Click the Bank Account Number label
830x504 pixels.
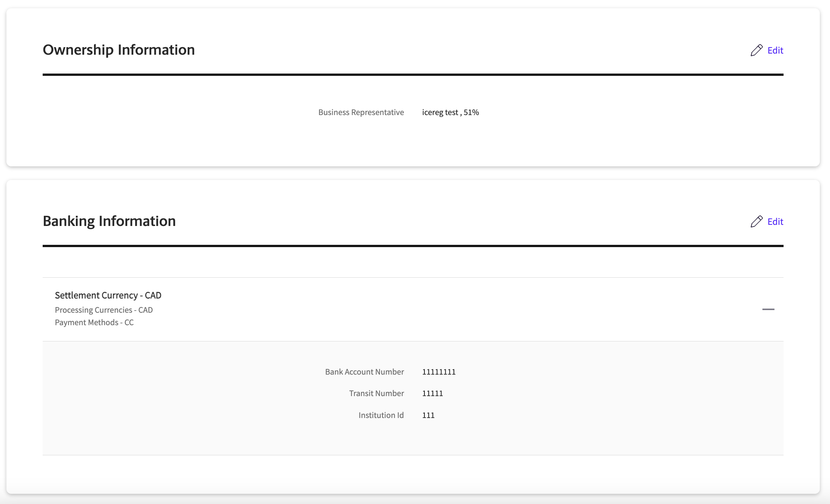[x=364, y=372]
